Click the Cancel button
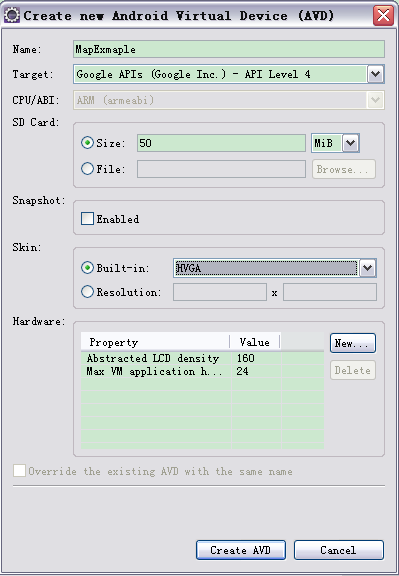This screenshot has width=399, height=576. point(339,550)
